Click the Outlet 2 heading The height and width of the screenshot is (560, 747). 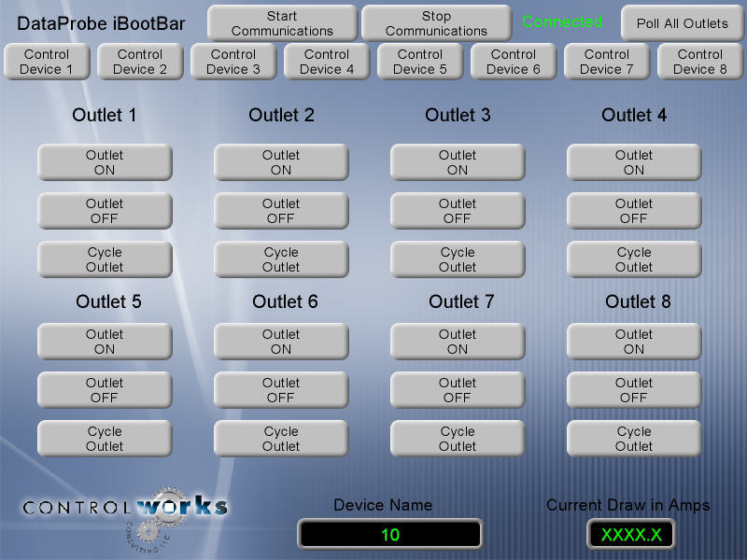(x=281, y=115)
